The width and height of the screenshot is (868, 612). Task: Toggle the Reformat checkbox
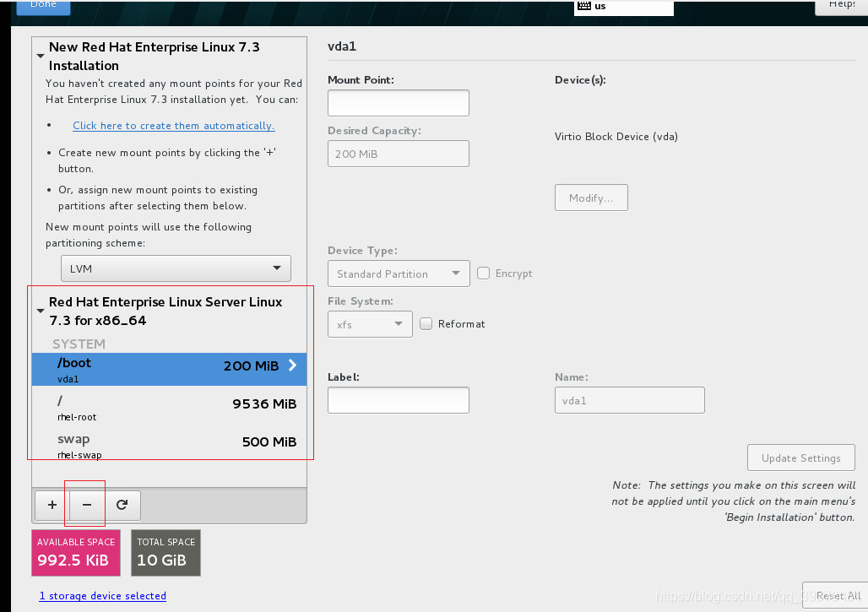426,323
